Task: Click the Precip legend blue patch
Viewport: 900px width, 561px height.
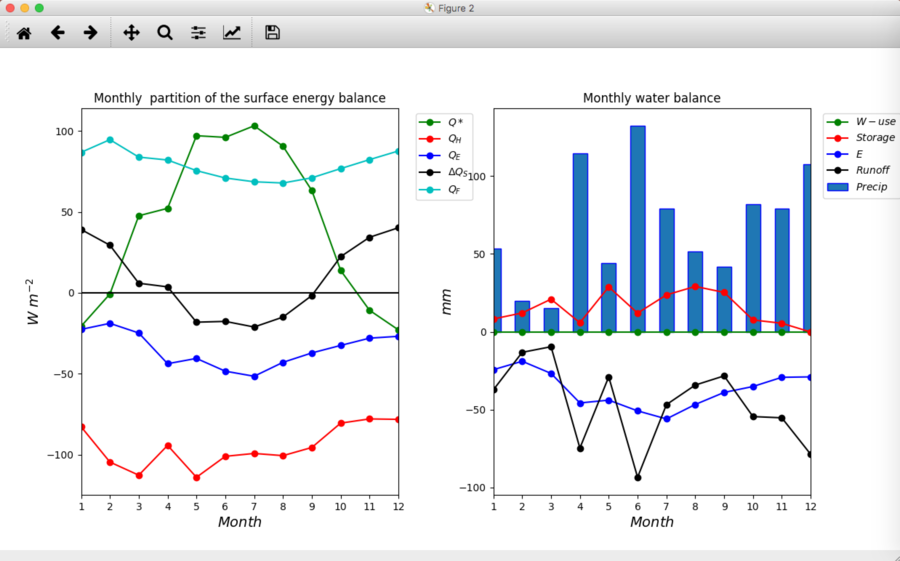Action: point(837,187)
